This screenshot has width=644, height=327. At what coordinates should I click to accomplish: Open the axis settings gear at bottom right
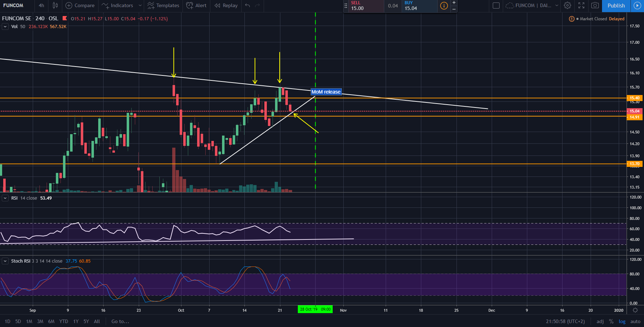635,310
